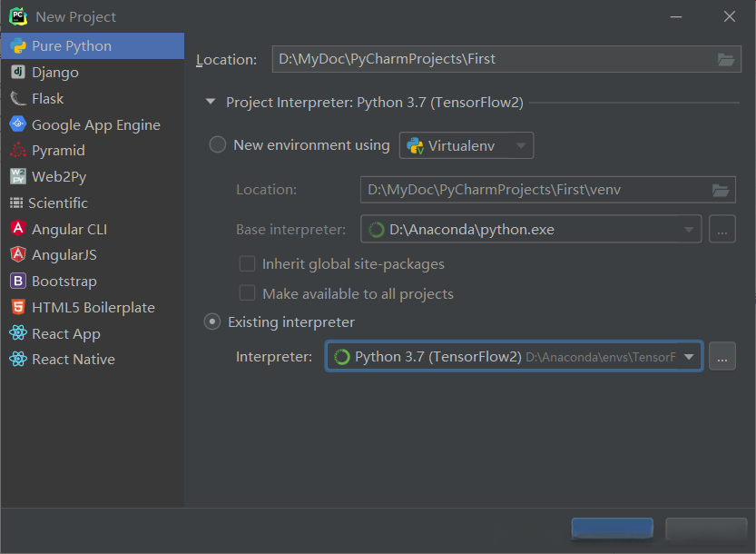Collapse the Project Interpreter section
Image resolution: width=756 pixels, height=554 pixels.
coord(211,103)
